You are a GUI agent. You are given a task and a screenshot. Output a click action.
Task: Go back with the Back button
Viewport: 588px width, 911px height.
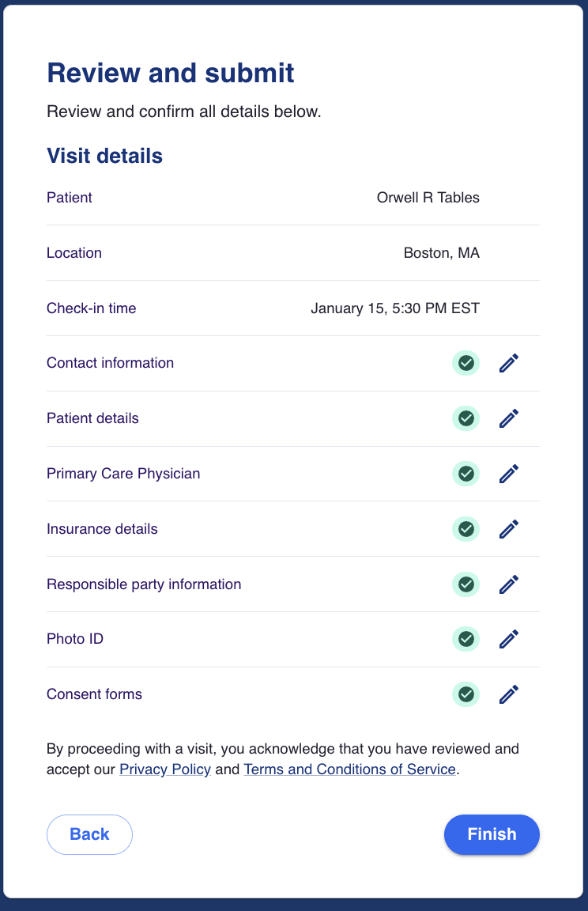(89, 834)
